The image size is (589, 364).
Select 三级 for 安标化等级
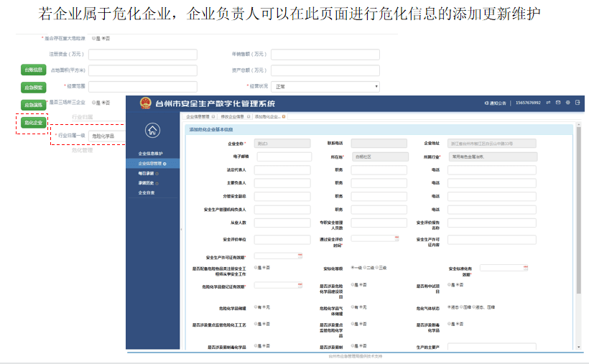click(376, 268)
